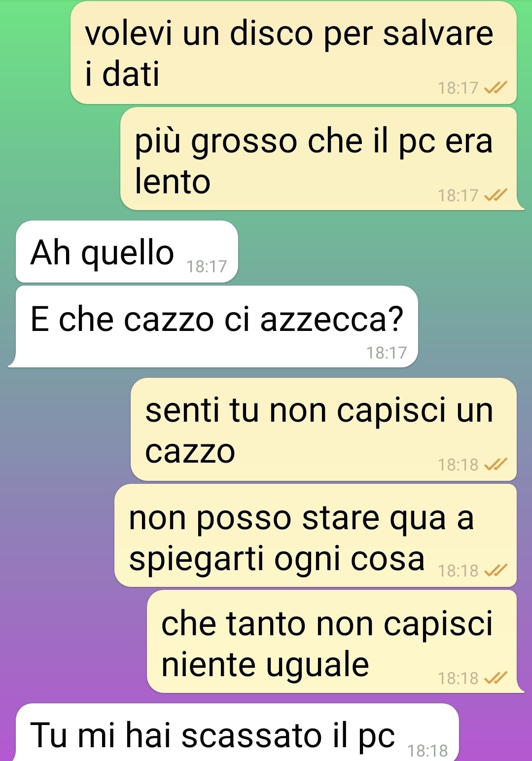Tap the 18:18 timestamp on 'spiegarti ogni cosa' bubble

coord(458,571)
